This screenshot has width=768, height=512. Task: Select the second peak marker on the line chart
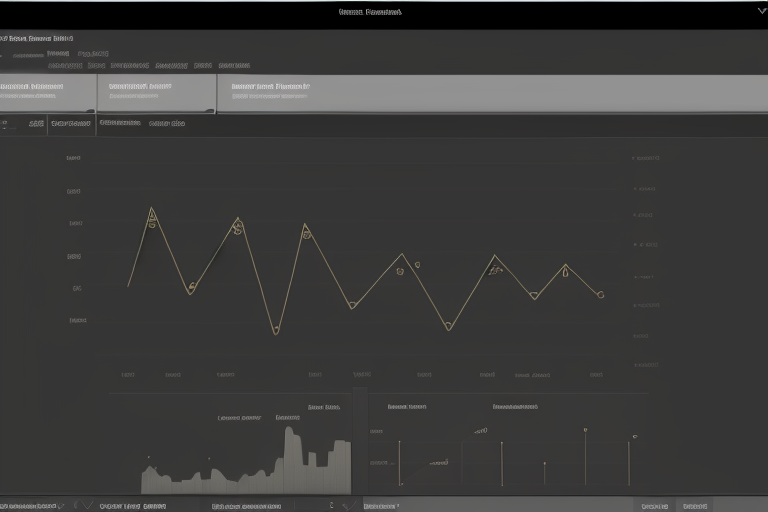[x=237, y=221]
